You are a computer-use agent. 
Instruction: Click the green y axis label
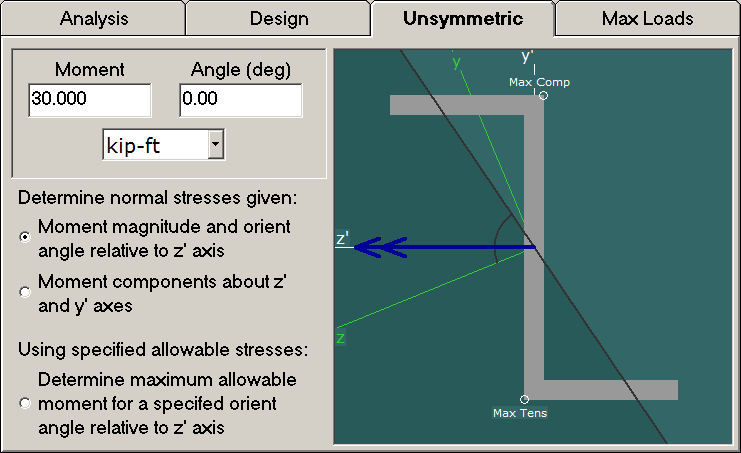point(456,63)
